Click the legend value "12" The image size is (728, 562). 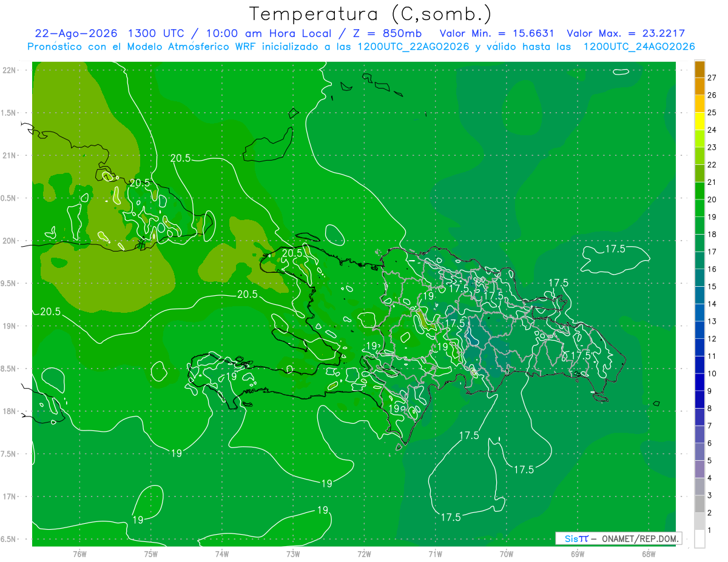point(712,339)
